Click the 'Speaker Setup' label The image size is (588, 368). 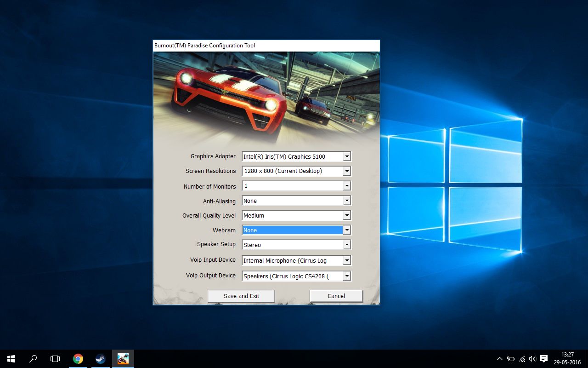tap(216, 244)
